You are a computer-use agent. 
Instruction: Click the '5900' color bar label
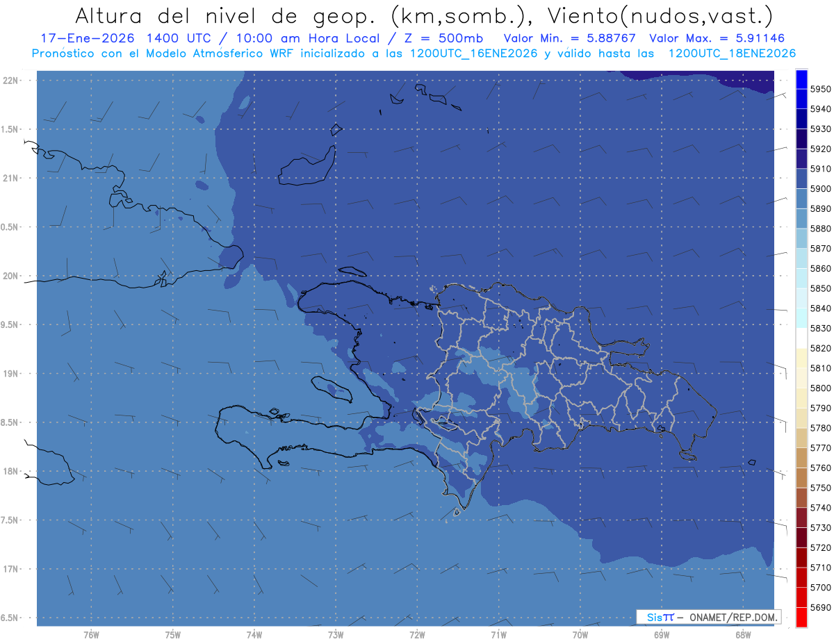(821, 189)
